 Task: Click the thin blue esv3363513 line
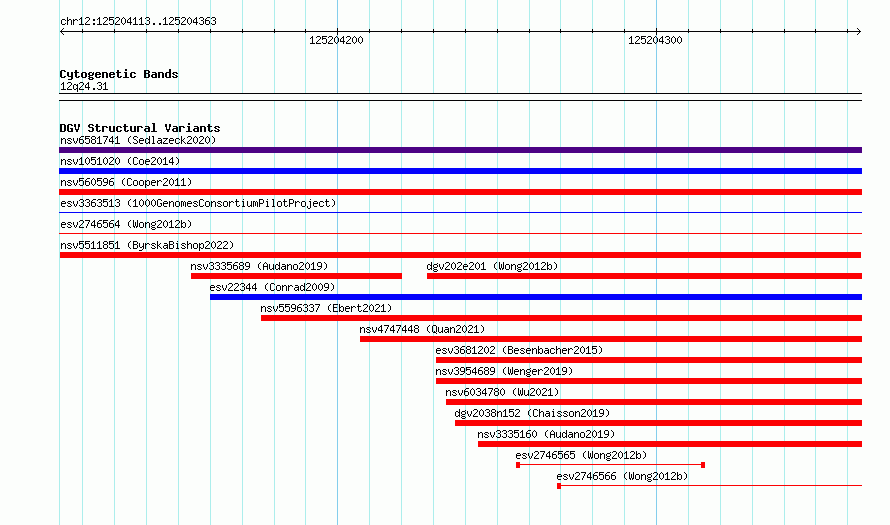(x=460, y=213)
